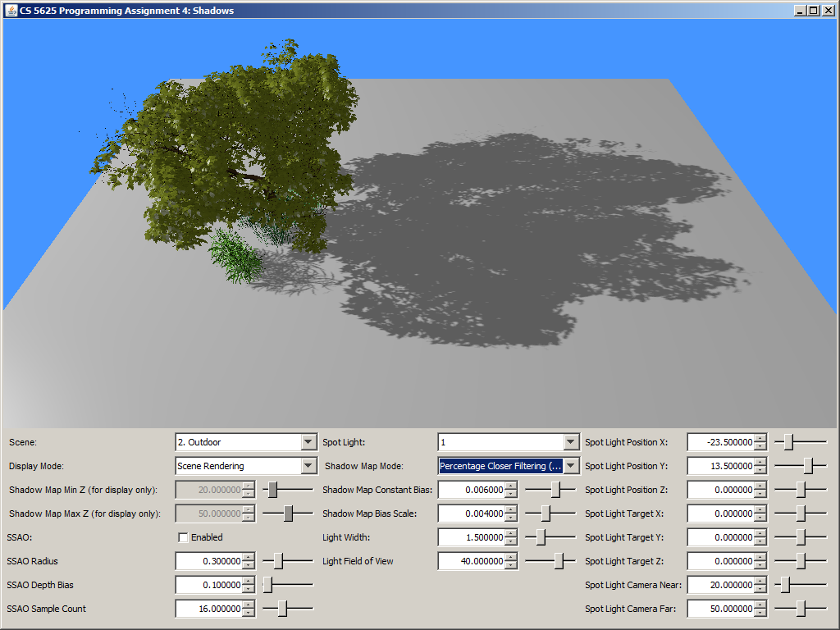Click the SSAO Depth Bias slider
Viewport: 840px width, 630px height.
pos(268,585)
